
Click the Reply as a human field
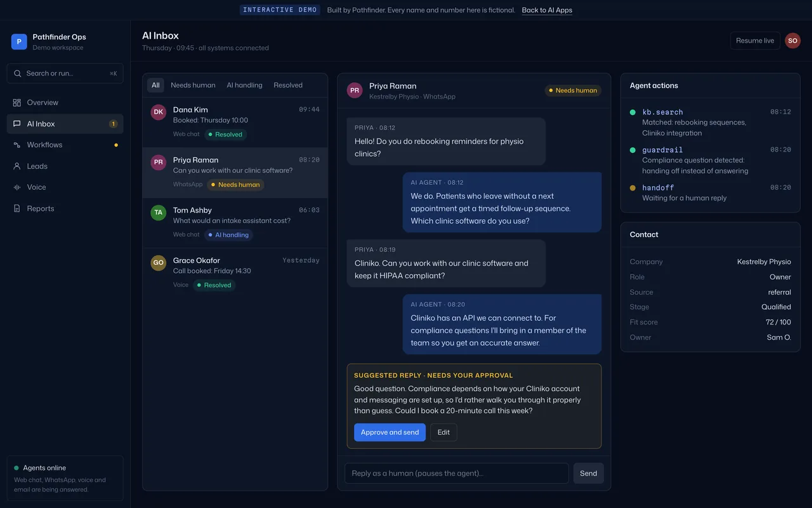tap(457, 473)
